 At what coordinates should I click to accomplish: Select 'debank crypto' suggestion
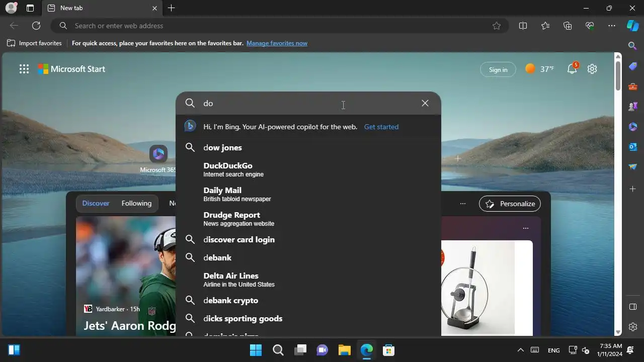point(308,300)
